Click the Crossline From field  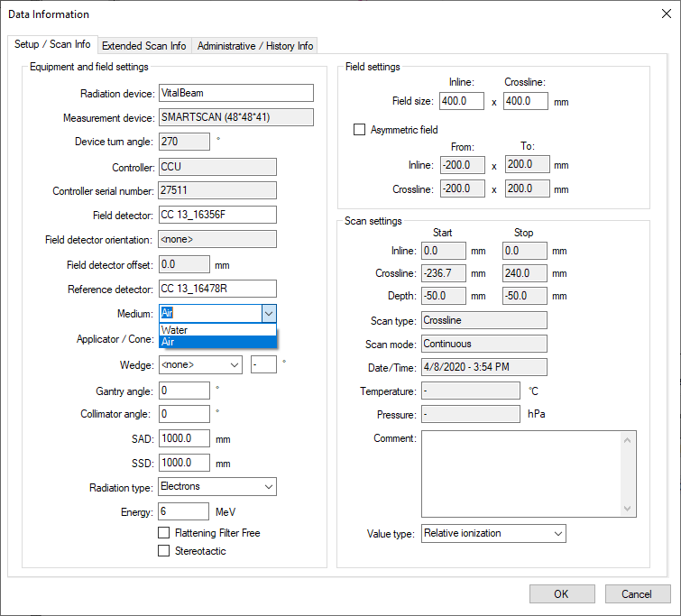(x=463, y=188)
